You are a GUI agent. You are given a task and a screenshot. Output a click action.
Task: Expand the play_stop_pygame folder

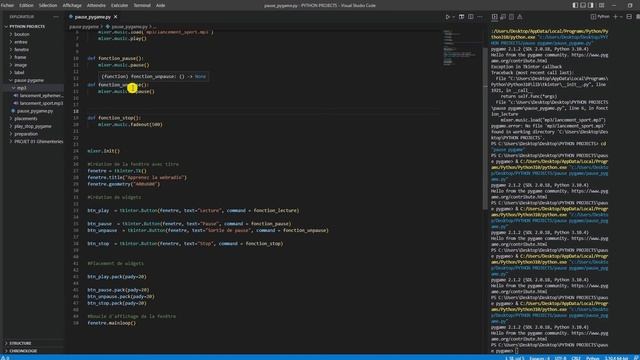pos(33,126)
